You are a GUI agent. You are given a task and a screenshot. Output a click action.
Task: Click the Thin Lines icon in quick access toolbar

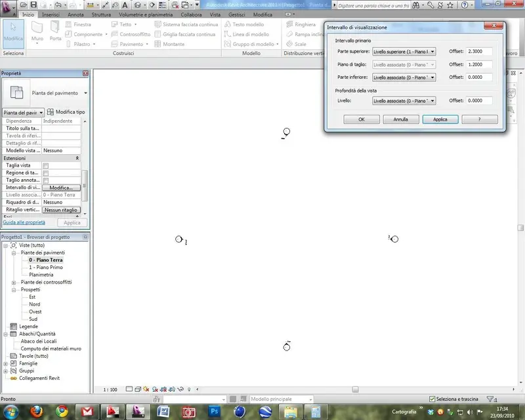tap(162, 5)
